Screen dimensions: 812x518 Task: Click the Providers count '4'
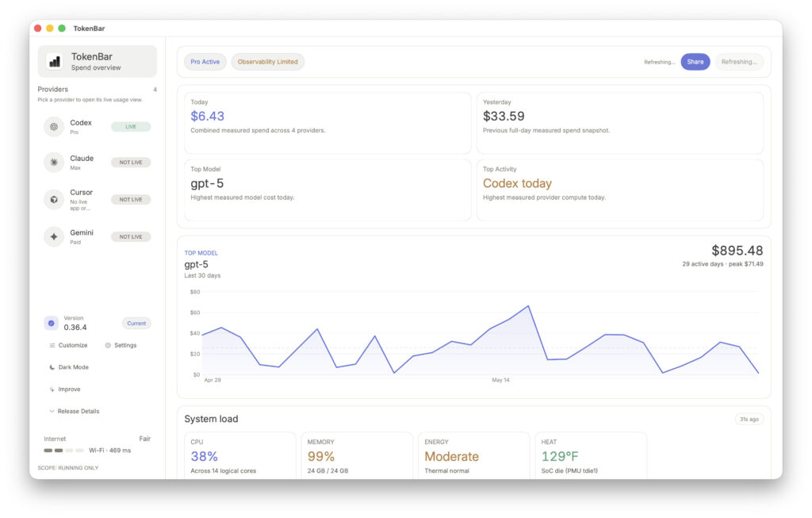[155, 90]
